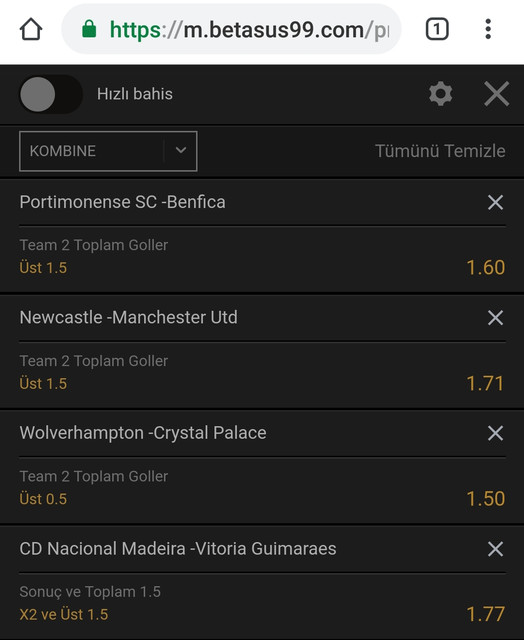Remove Portimonense SC -Benfica selection
The height and width of the screenshot is (640, 524).
tap(495, 202)
